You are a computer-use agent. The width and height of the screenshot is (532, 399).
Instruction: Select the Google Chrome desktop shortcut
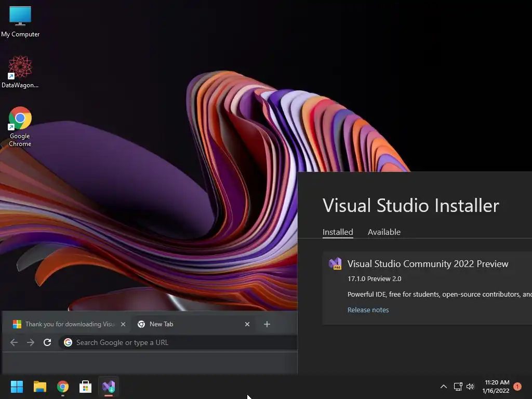(20, 127)
